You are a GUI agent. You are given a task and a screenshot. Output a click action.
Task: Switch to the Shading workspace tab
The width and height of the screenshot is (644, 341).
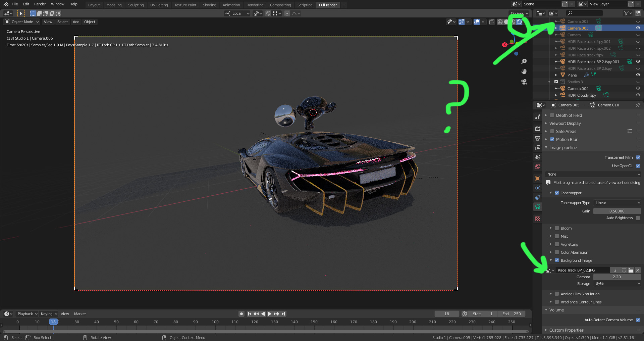click(209, 5)
